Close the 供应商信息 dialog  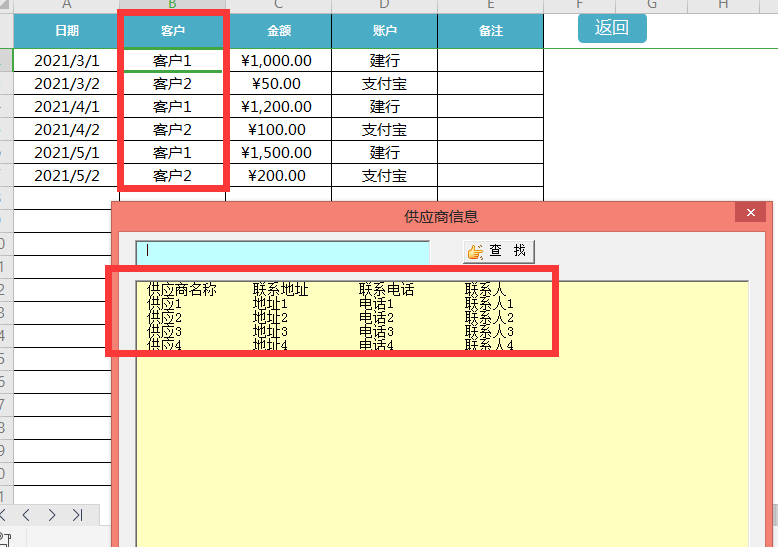pos(751,212)
